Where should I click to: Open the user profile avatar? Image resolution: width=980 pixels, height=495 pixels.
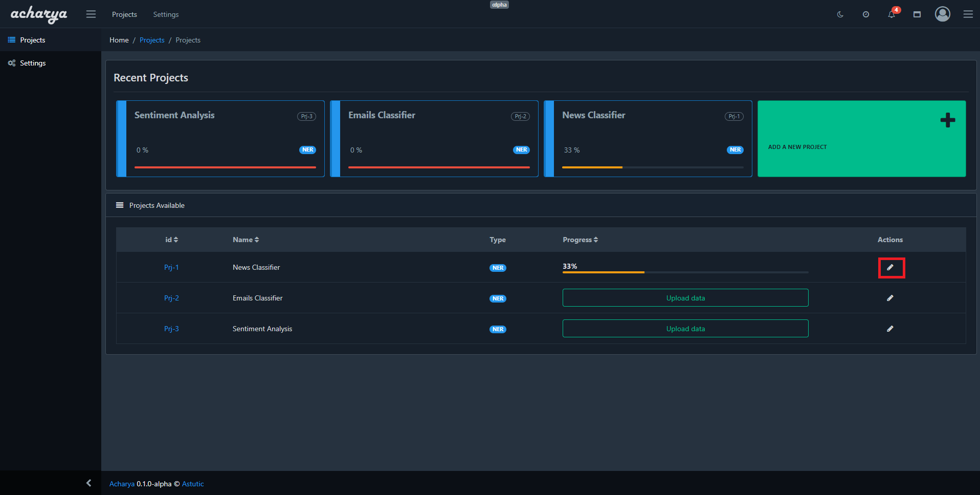click(x=942, y=14)
